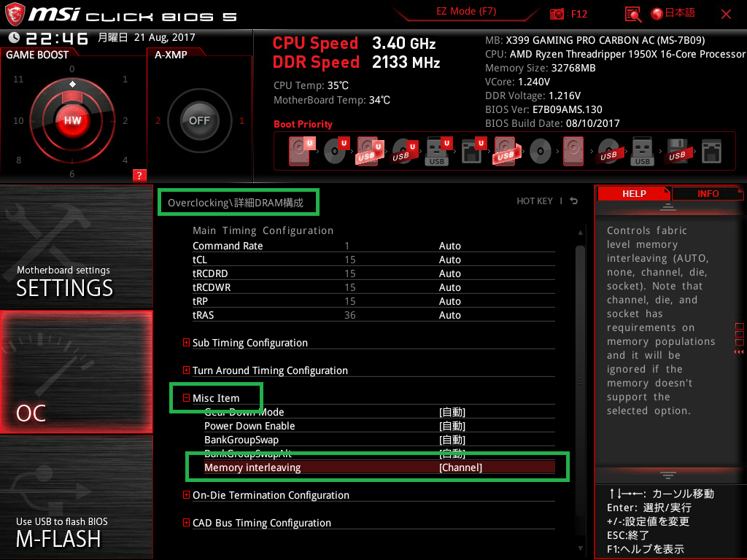This screenshot has height=560, width=747.
Task: Click the Boot Priority label
Action: coord(303,124)
